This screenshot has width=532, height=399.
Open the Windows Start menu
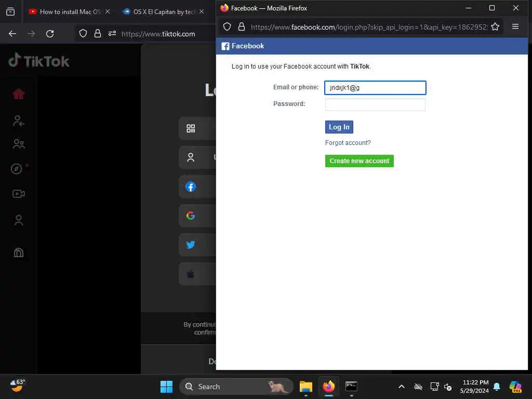pos(166,387)
